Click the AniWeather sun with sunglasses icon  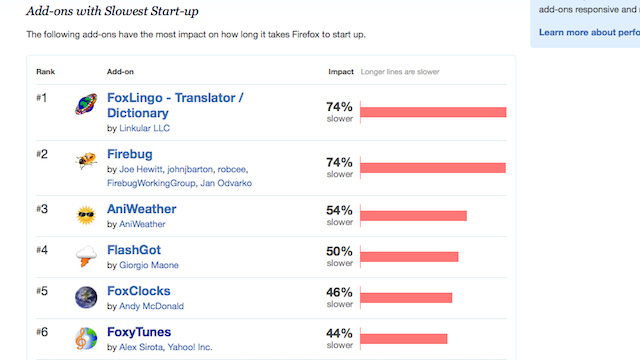pyautogui.click(x=86, y=216)
